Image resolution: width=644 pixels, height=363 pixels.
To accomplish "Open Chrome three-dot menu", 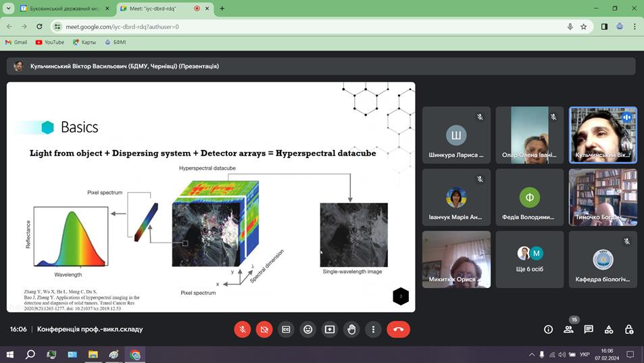I will tap(635, 26).
